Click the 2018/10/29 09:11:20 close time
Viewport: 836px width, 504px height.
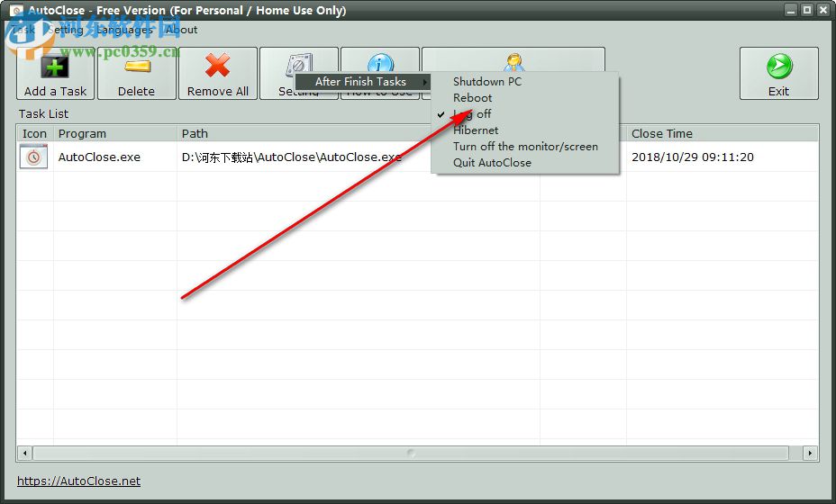tap(693, 157)
